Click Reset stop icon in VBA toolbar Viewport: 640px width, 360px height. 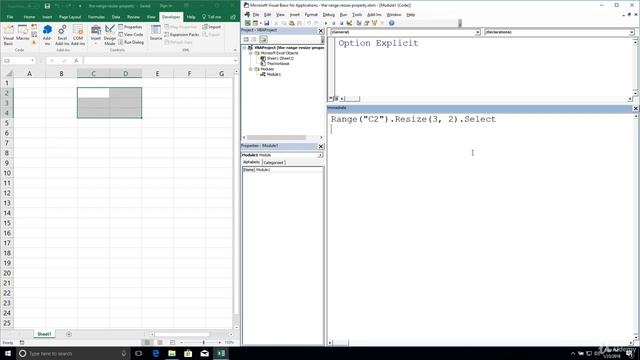[x=341, y=23]
